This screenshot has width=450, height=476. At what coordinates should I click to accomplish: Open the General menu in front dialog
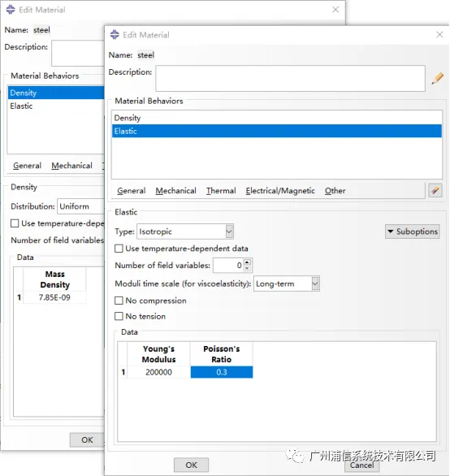[x=131, y=191]
